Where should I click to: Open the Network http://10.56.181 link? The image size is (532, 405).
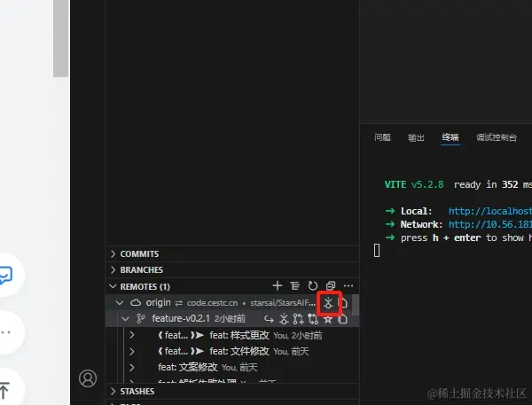[490, 224]
